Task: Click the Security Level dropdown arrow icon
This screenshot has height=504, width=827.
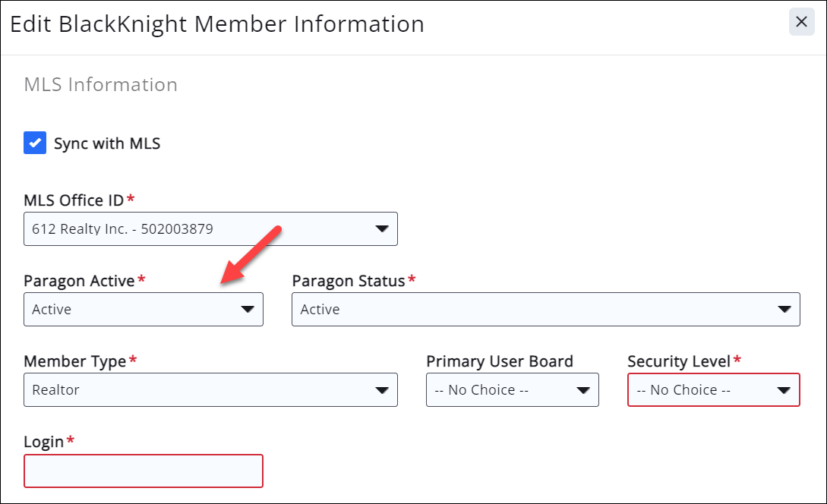Action: [x=784, y=390]
